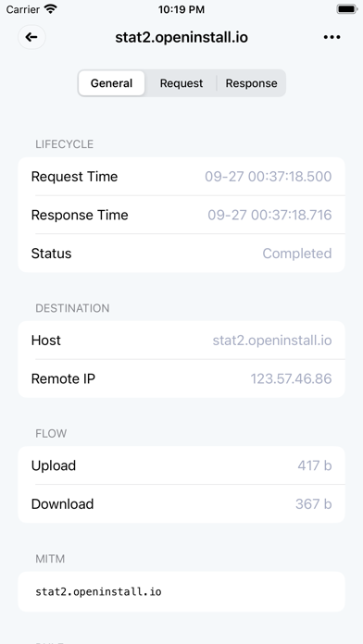Tap the Request Time row
This screenshot has height=644, width=363.
point(181,177)
